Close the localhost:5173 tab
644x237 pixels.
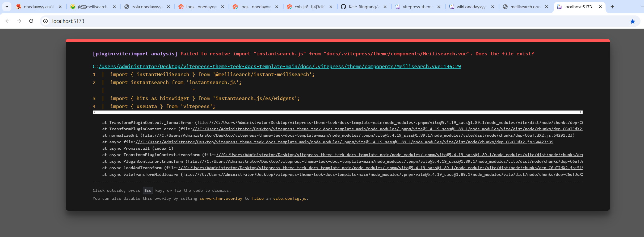point(600,7)
